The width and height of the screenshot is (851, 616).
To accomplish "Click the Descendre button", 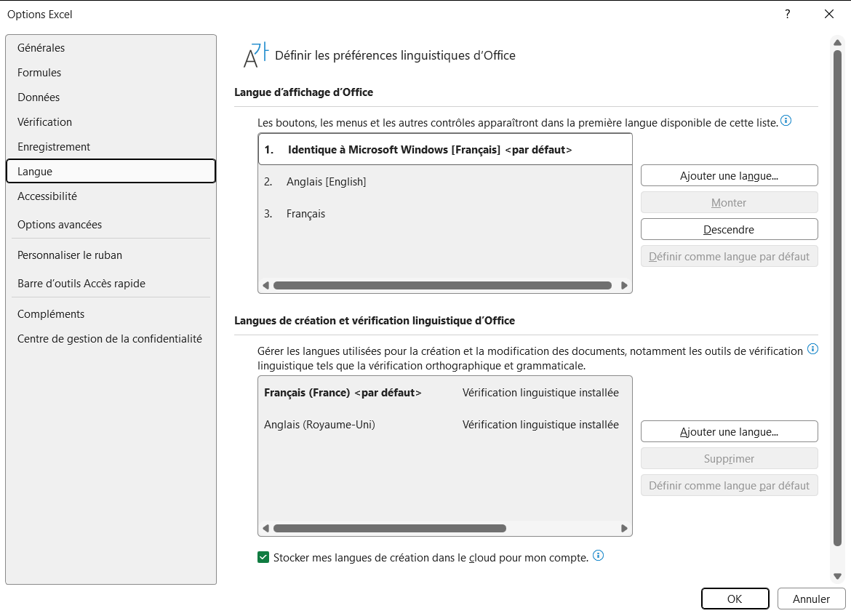I will (x=729, y=230).
